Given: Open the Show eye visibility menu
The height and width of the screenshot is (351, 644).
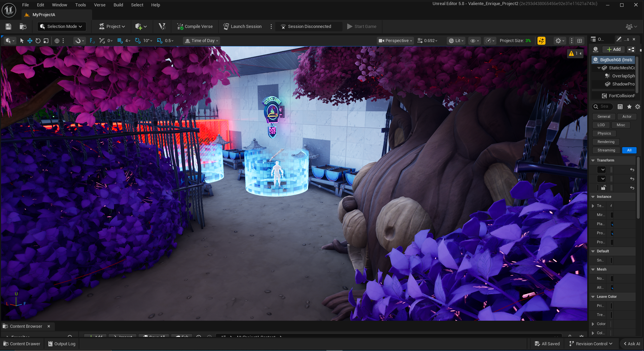Looking at the screenshot, I should [x=475, y=41].
